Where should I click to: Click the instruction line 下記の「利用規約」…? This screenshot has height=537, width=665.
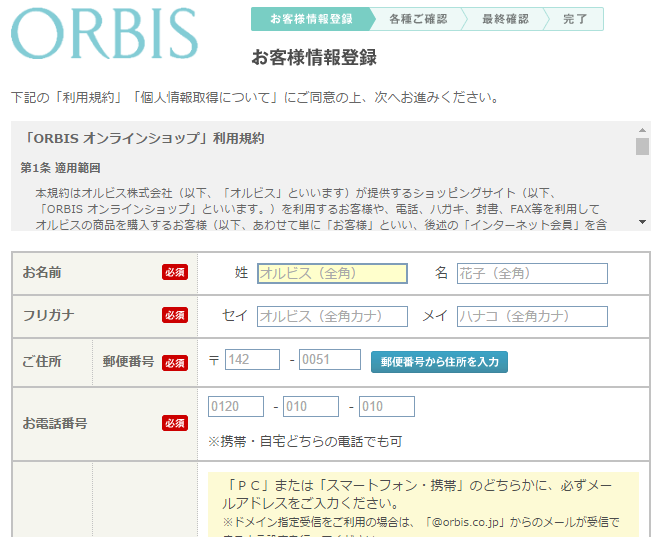click(255, 98)
